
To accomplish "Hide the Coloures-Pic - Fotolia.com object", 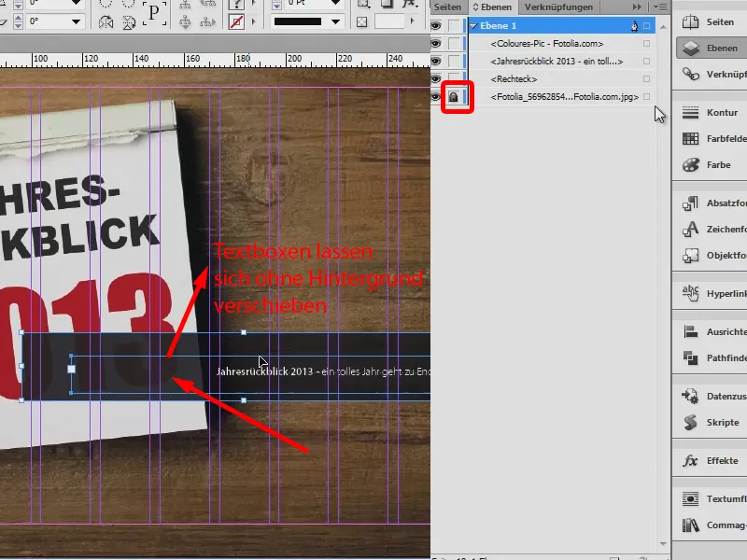I will coord(435,43).
